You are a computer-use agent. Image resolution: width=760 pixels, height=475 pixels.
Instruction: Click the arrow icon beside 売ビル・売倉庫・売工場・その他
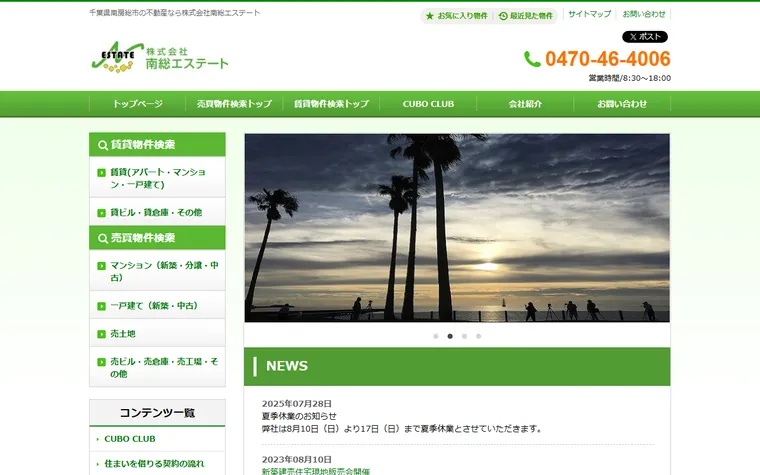(x=101, y=362)
